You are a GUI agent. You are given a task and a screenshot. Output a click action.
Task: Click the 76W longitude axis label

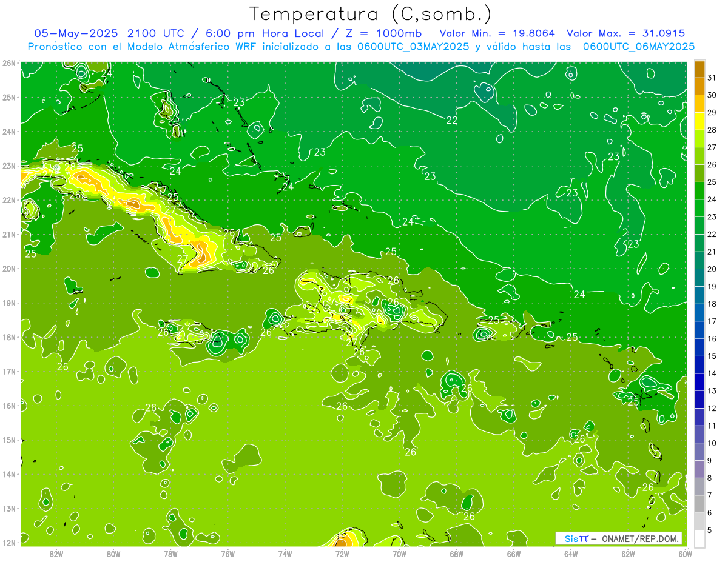point(227,554)
